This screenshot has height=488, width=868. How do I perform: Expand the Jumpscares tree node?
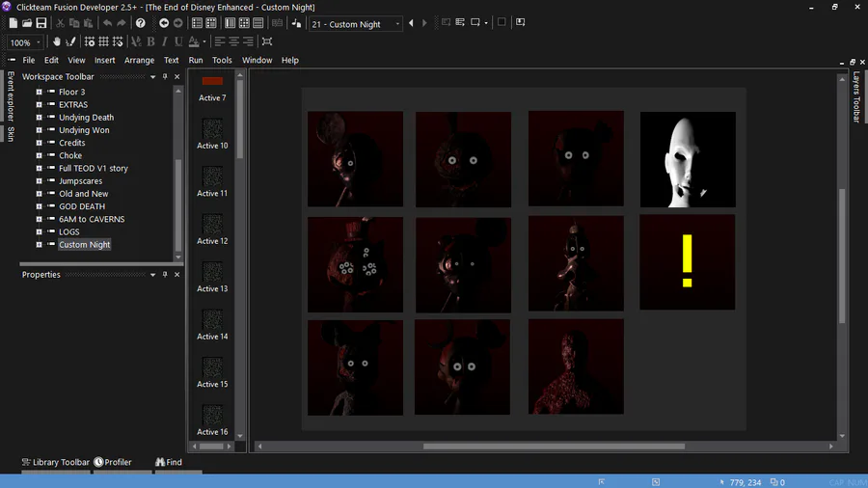pos(39,181)
